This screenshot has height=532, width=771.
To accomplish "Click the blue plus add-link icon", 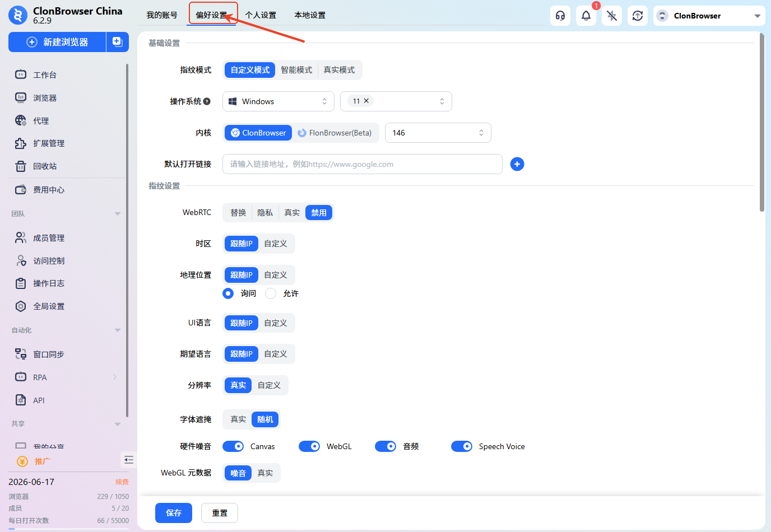I will [x=517, y=164].
